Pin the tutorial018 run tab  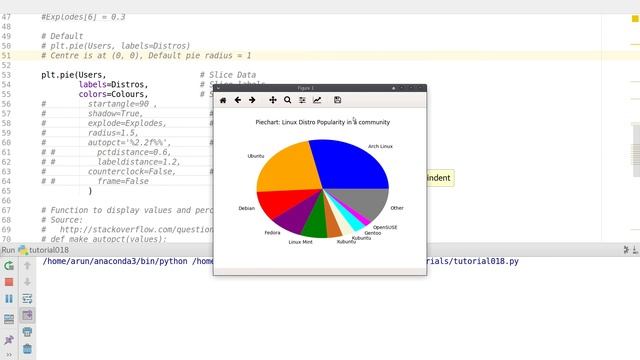coord(9,340)
